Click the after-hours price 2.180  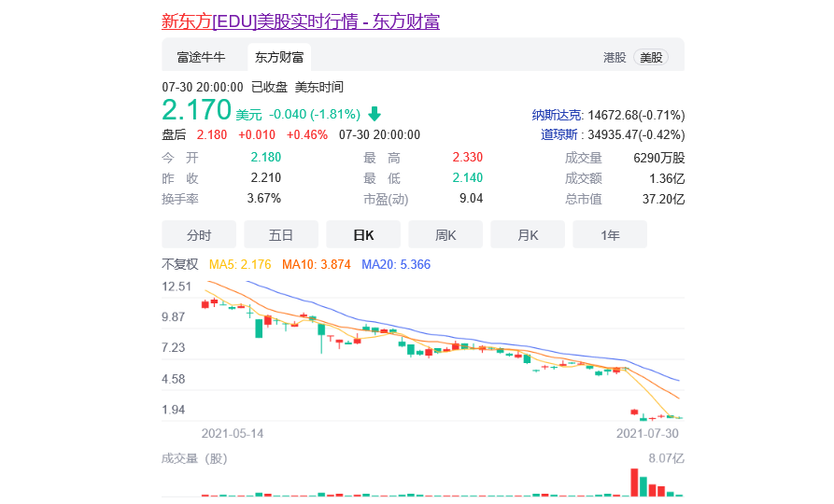(x=212, y=134)
